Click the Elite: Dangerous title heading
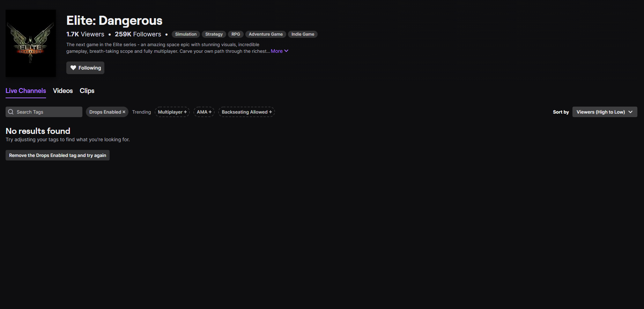Screen dimensions: 644x309 (114, 21)
